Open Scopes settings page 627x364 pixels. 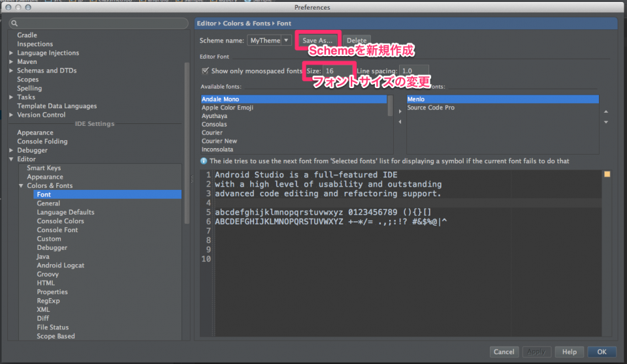pyautogui.click(x=27, y=79)
